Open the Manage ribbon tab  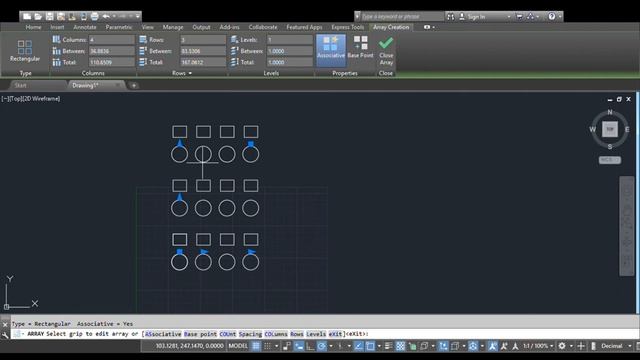(173, 27)
